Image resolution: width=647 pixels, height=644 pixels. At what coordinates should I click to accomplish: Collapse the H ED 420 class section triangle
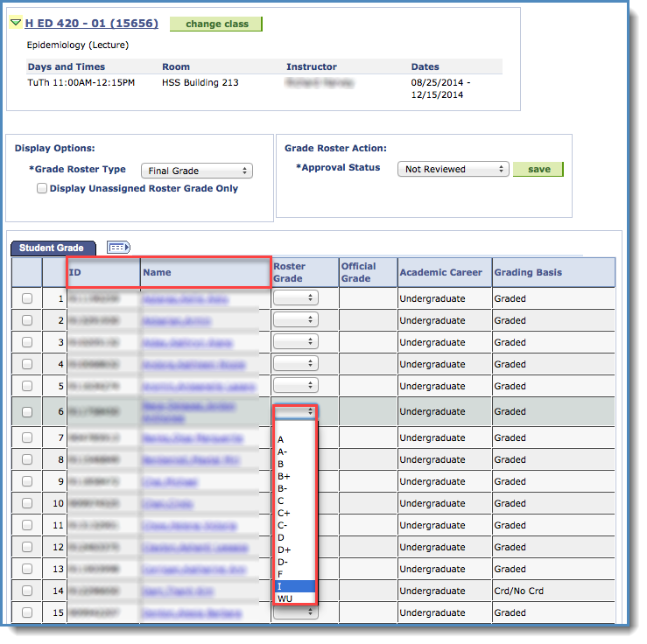coord(16,22)
